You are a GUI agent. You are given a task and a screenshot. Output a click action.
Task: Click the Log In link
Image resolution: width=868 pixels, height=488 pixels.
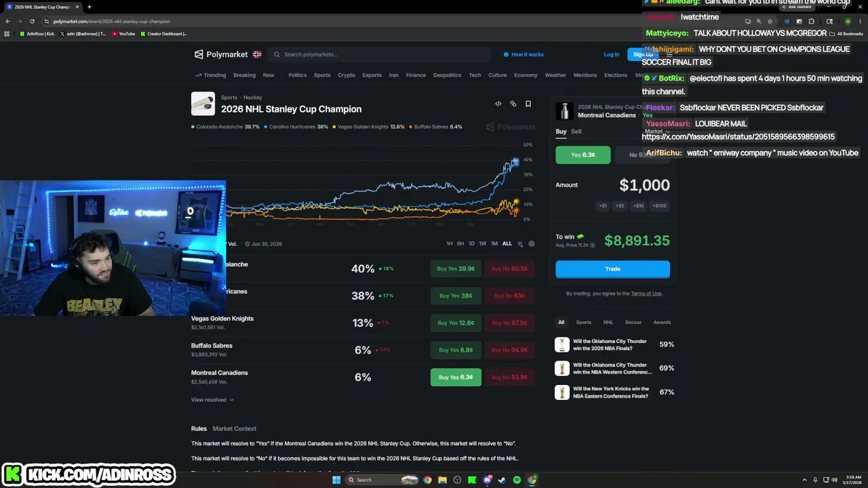click(612, 54)
